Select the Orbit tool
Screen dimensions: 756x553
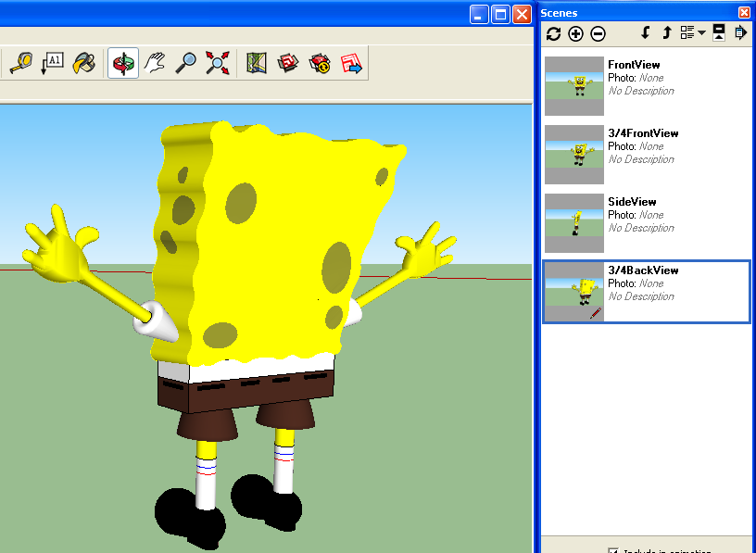[123, 63]
